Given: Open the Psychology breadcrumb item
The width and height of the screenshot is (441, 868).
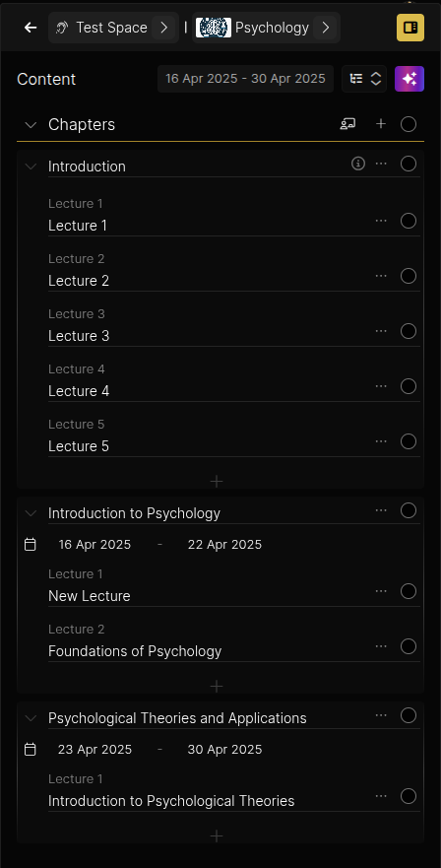Looking at the screenshot, I should (x=266, y=28).
